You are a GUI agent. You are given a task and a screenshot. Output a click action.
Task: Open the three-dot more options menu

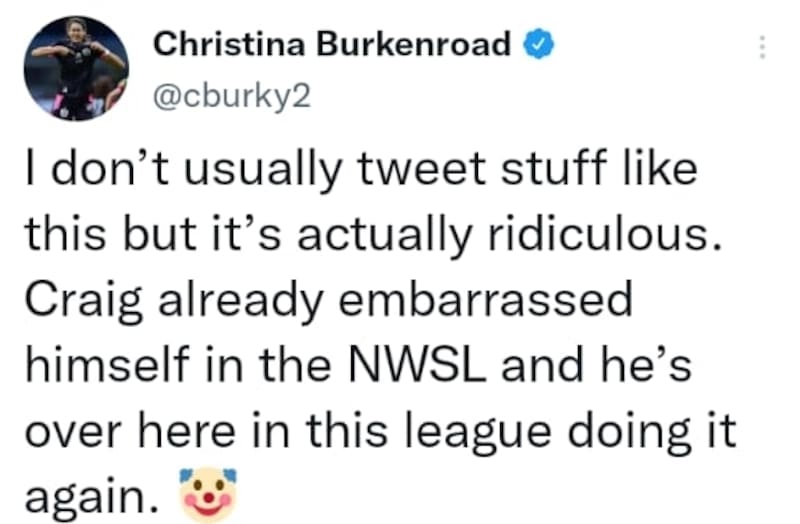(762, 47)
